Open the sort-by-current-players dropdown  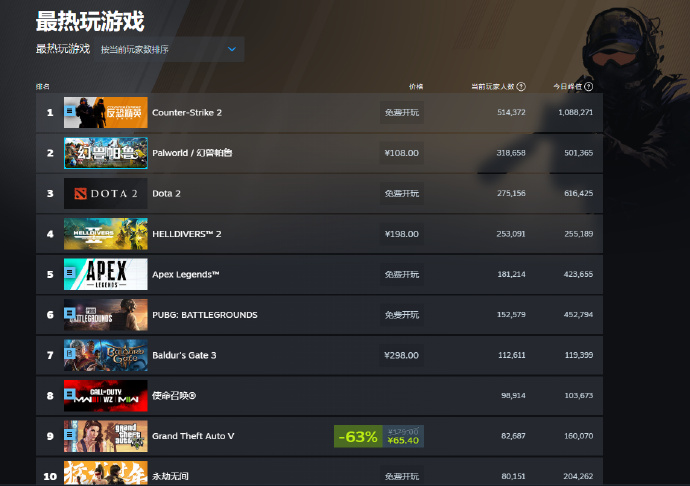169,49
